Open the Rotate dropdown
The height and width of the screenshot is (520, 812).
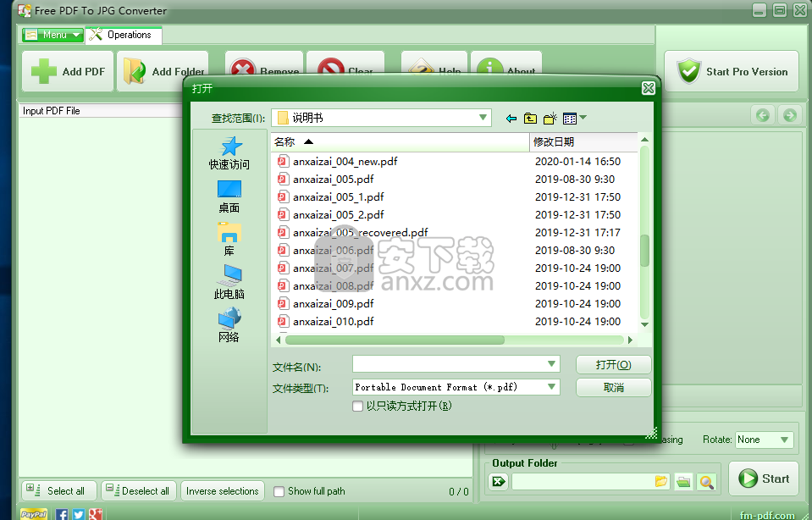point(764,440)
